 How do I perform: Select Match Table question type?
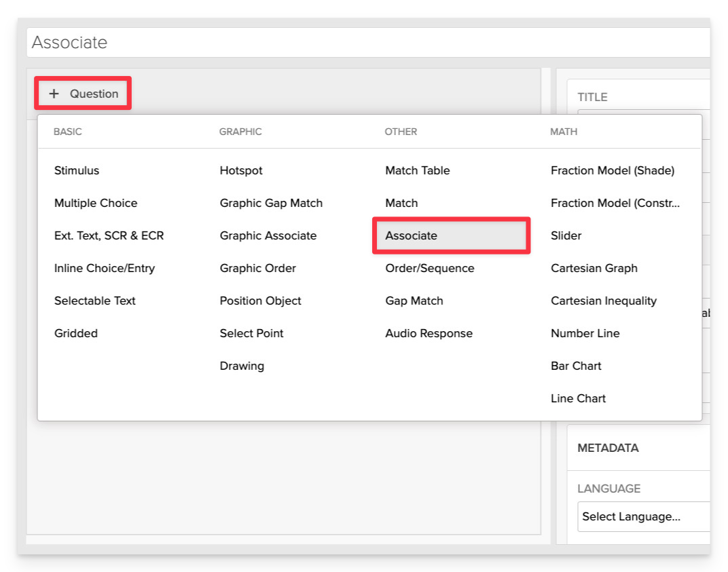418,171
